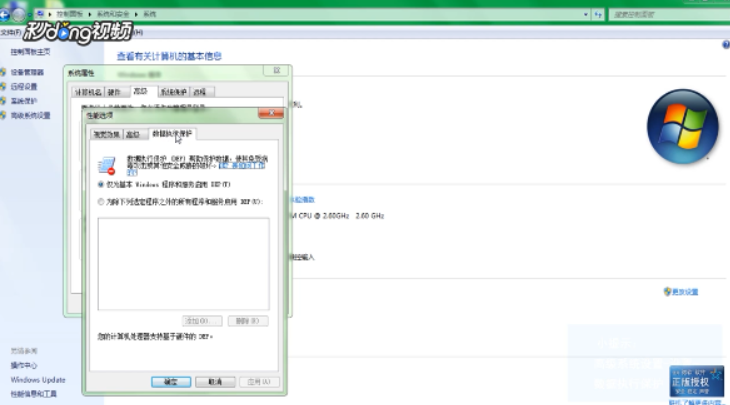Open the recent pages dropdown beside navigation arrows
The image size is (730, 405).
pos(29,15)
